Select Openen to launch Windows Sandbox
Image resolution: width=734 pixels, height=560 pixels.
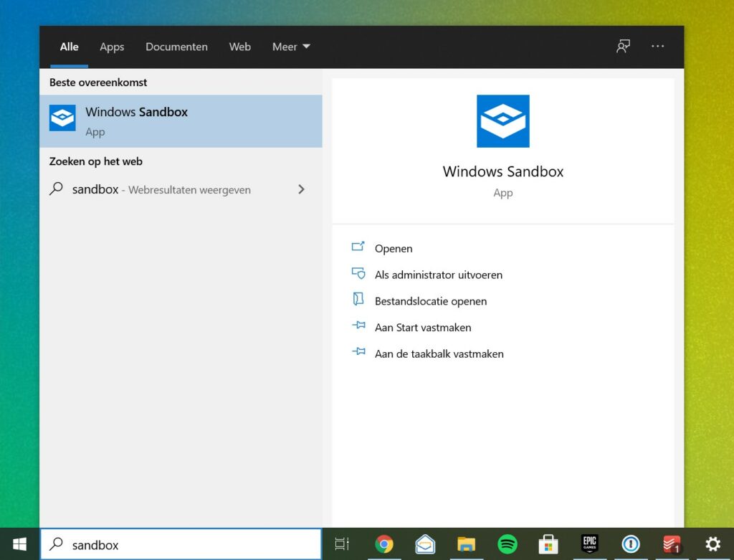pos(394,249)
